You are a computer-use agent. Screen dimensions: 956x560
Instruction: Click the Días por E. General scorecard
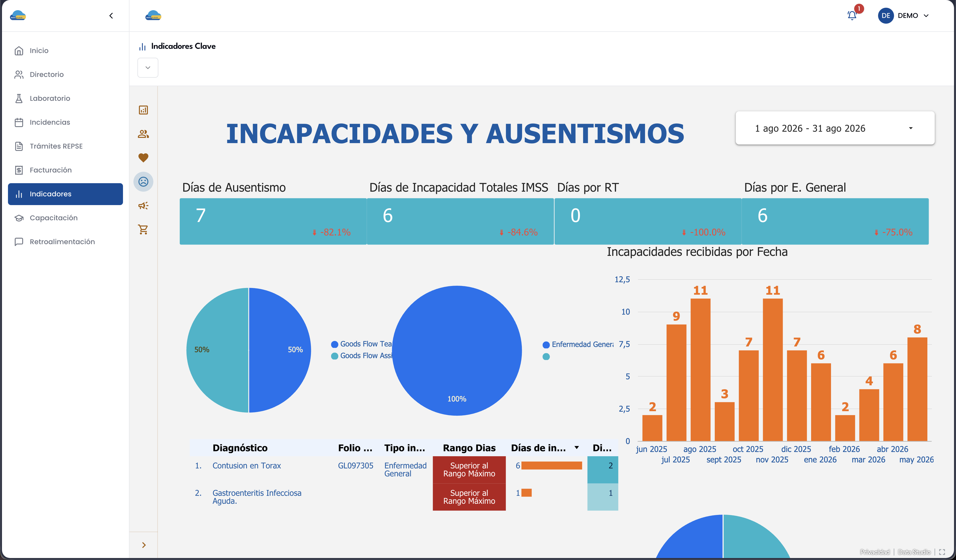point(835,221)
